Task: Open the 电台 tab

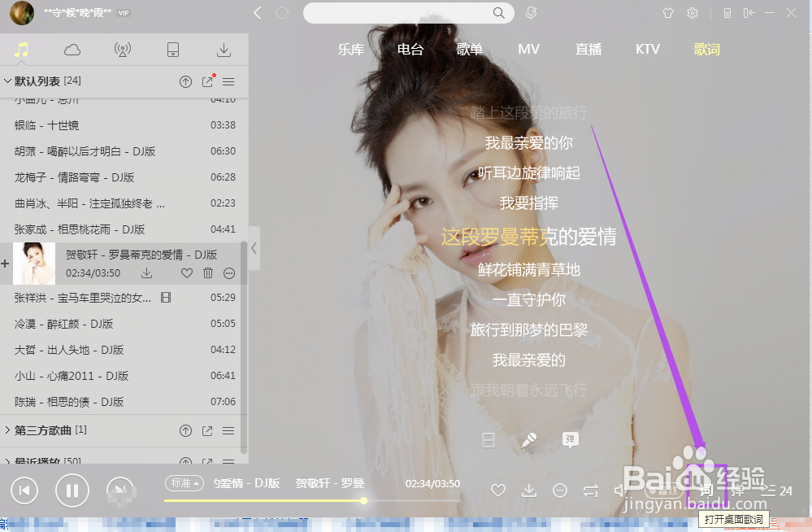Action: coord(410,50)
